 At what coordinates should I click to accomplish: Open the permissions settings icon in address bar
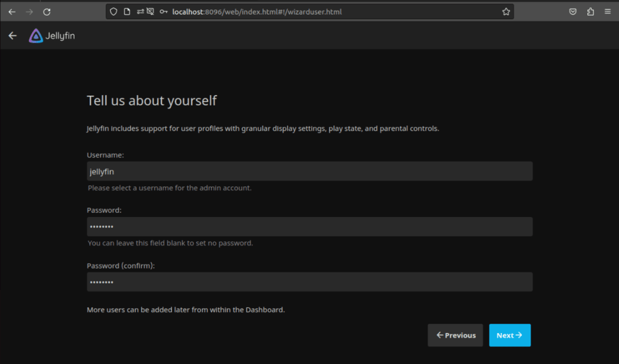[140, 11]
